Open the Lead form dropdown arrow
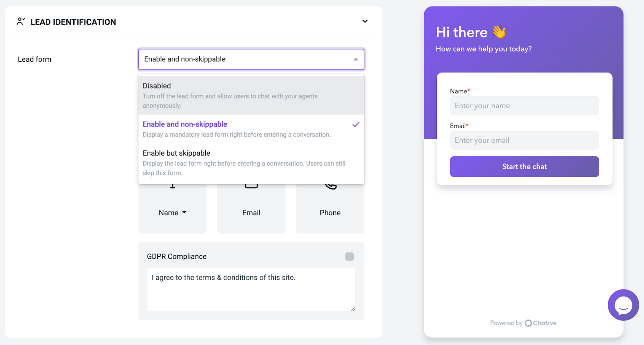 [356, 59]
